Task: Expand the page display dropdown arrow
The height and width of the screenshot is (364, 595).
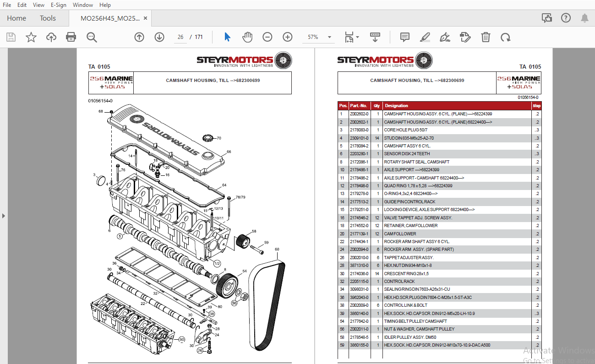Action: pyautogui.click(x=358, y=37)
